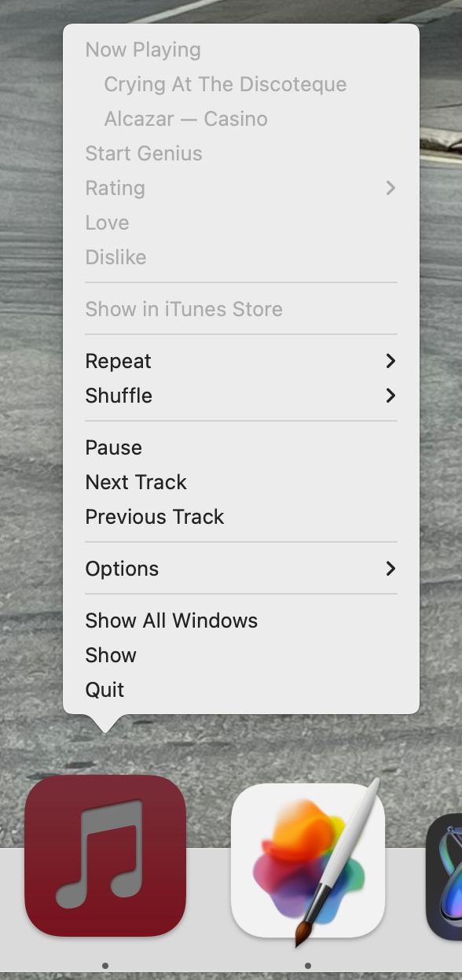Open Pixelmator Pro from the Dock
The width and height of the screenshot is (462, 980).
pos(308,860)
